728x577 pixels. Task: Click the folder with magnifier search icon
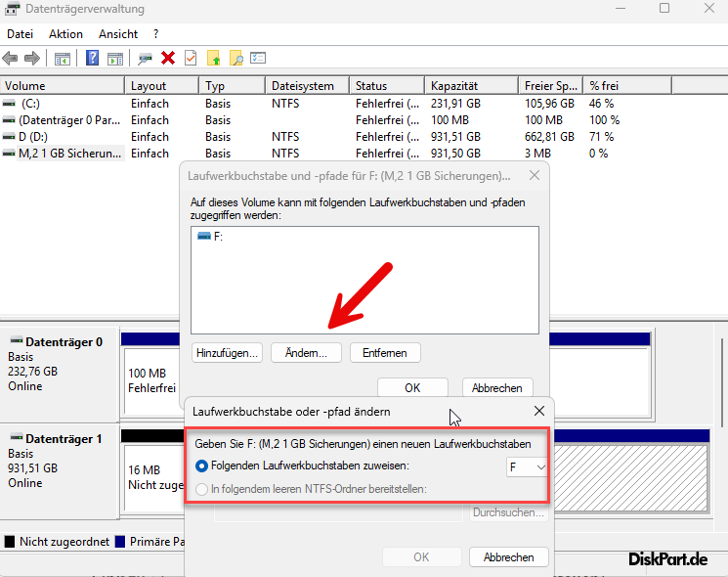click(236, 59)
